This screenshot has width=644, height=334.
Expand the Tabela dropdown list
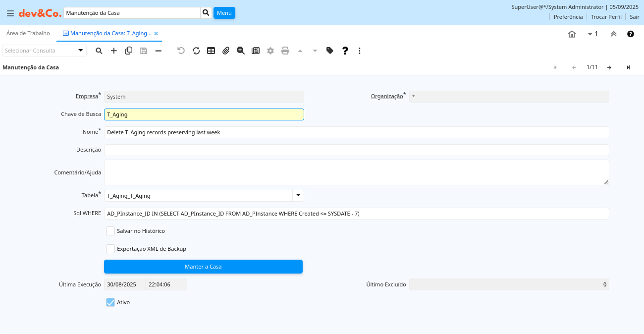[298, 196]
